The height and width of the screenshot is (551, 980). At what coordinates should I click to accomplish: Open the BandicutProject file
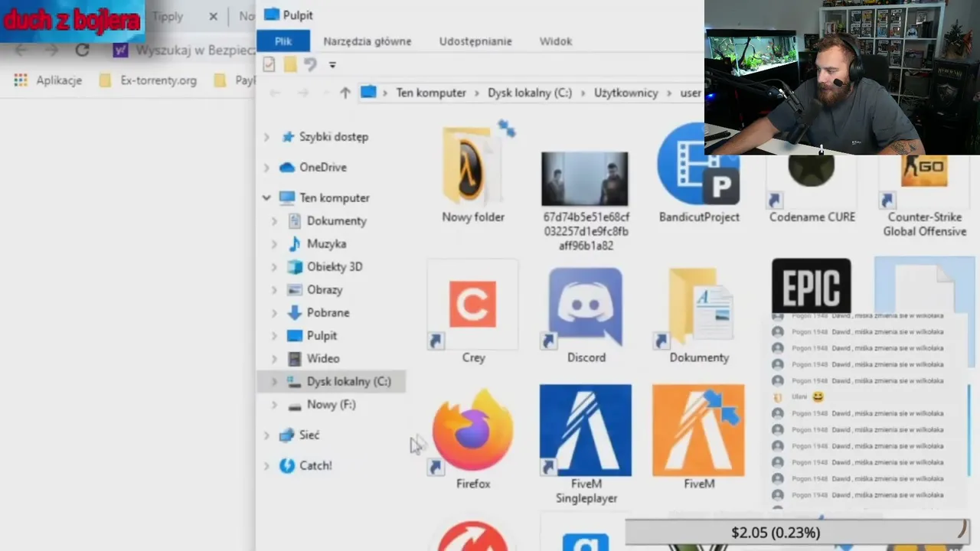click(x=699, y=174)
